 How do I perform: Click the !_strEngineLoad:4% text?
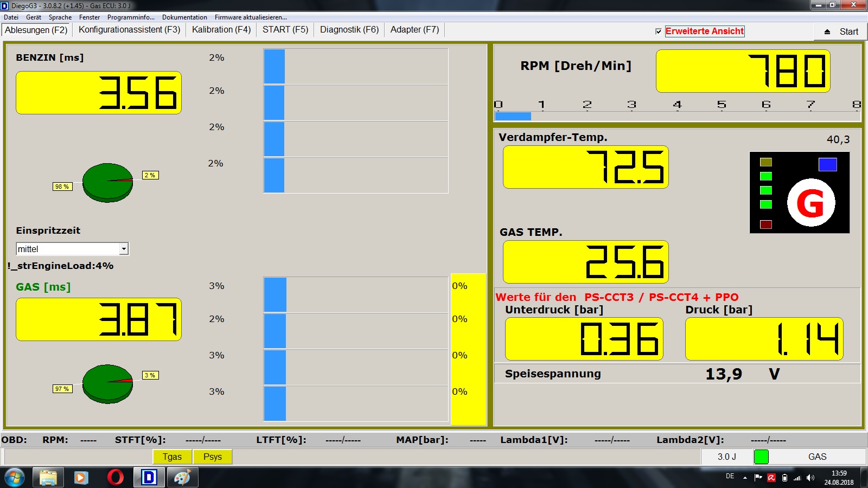[x=60, y=266]
